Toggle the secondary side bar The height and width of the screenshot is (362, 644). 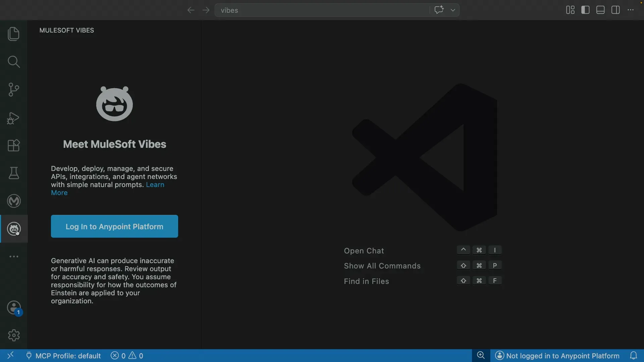pyautogui.click(x=615, y=10)
